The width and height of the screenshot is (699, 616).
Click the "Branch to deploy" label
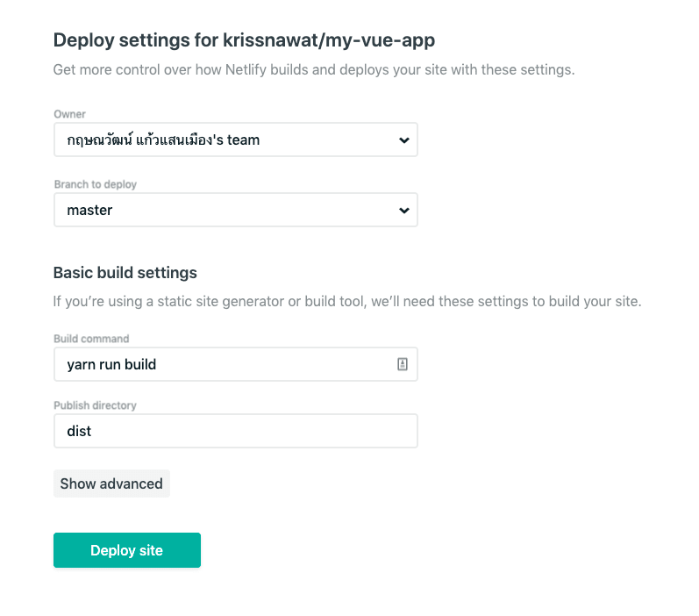(95, 184)
